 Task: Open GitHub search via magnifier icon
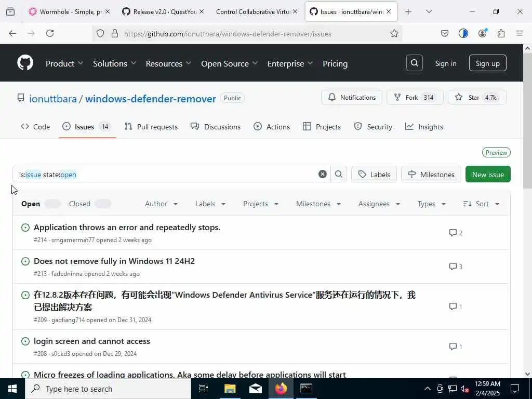pyautogui.click(x=414, y=63)
